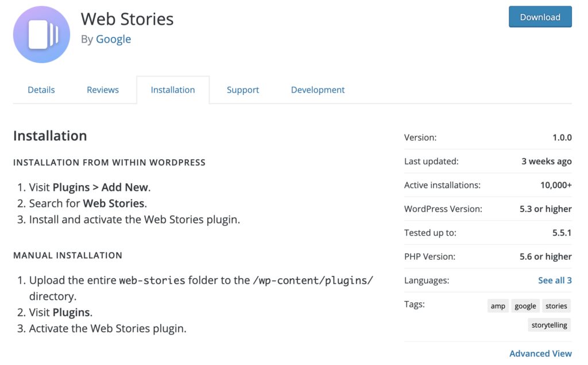Click the 'Visit Plugins > Add New' step
The image size is (588, 365).
[90, 187]
